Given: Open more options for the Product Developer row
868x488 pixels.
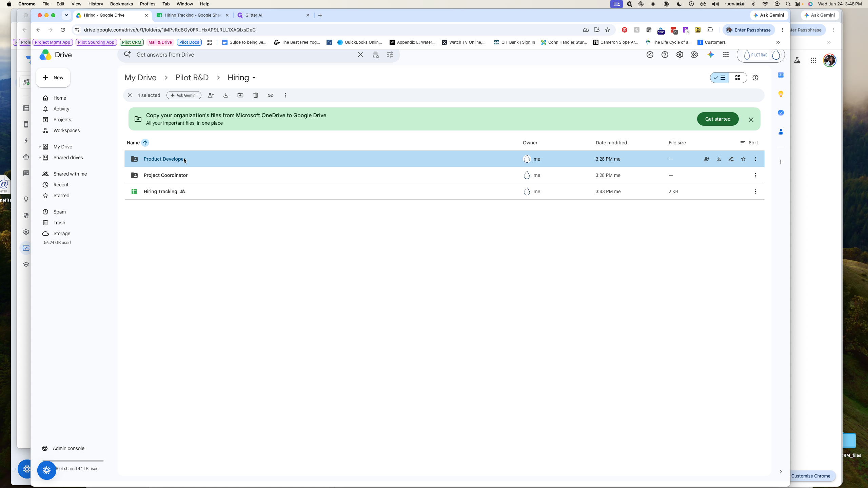Looking at the screenshot, I should (x=755, y=159).
